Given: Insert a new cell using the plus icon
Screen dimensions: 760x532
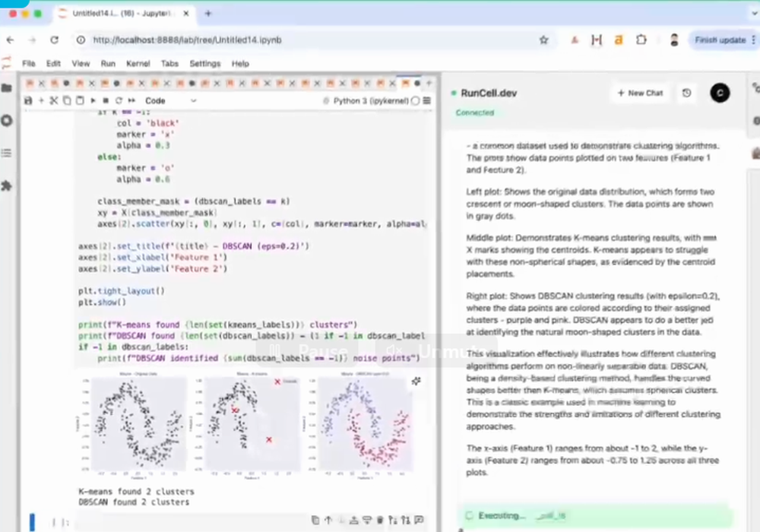Looking at the screenshot, I should click(41, 101).
